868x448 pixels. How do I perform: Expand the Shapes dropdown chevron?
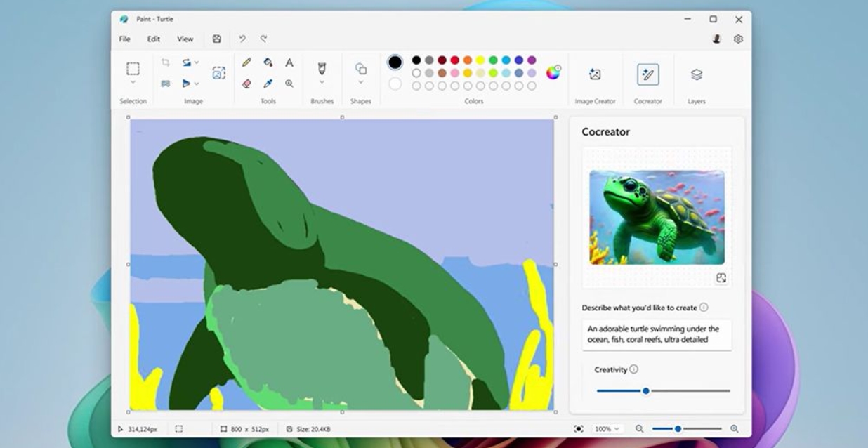tap(361, 83)
